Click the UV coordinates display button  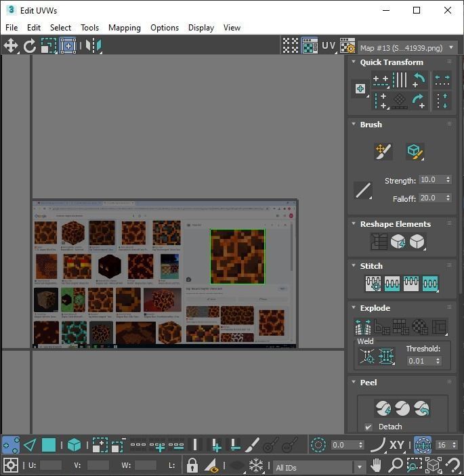[329, 46]
